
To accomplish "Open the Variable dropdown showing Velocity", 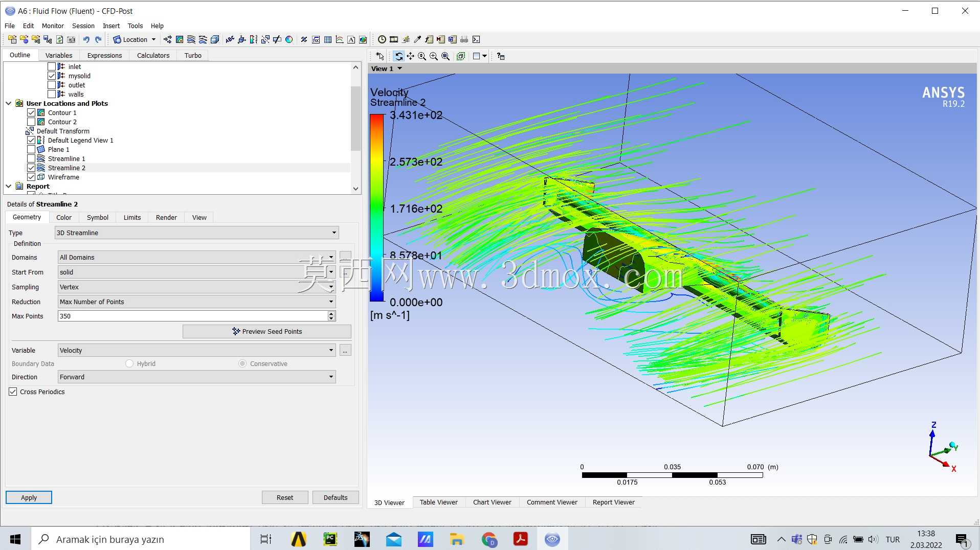I will pyautogui.click(x=196, y=350).
